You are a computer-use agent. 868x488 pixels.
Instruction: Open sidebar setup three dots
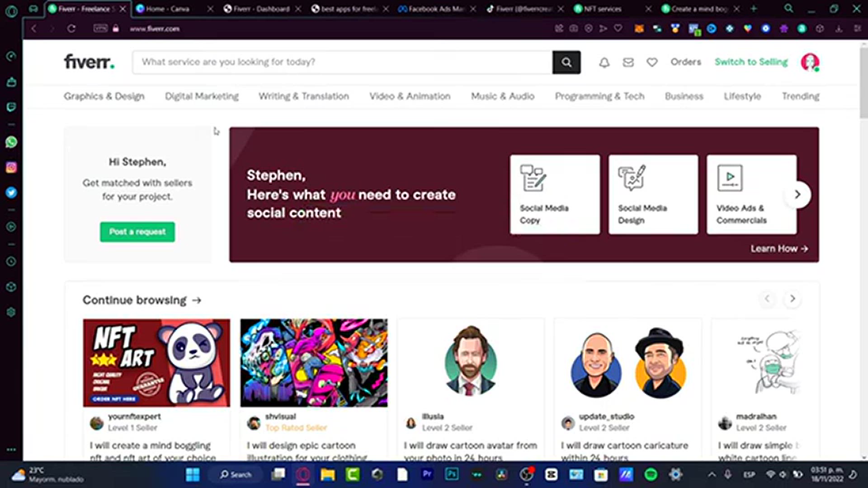click(x=11, y=450)
